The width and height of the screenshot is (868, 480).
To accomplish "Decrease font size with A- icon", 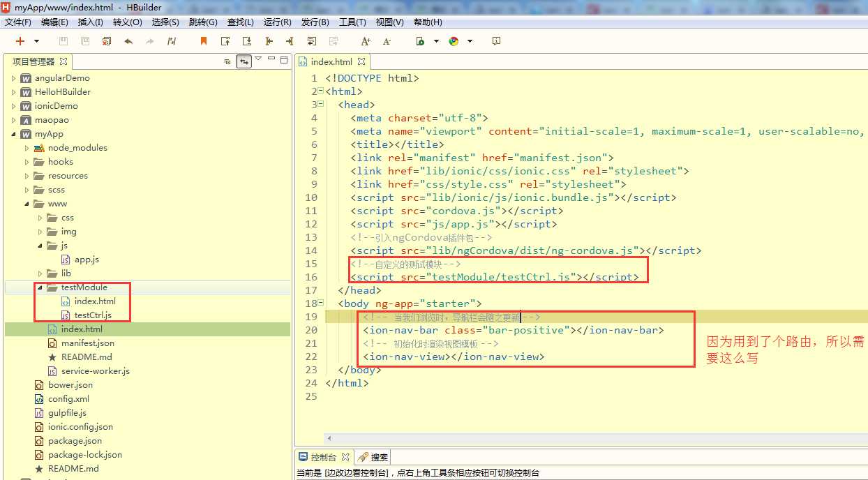I will coord(387,41).
